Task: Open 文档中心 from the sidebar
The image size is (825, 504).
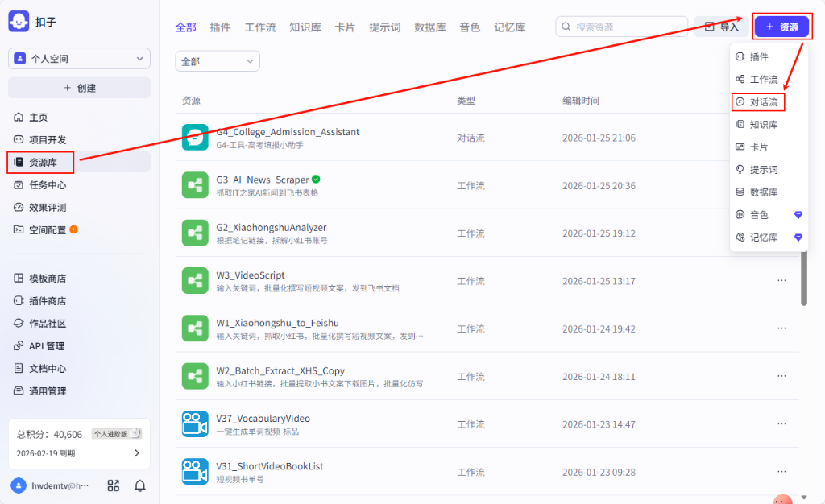Action: coord(45,368)
